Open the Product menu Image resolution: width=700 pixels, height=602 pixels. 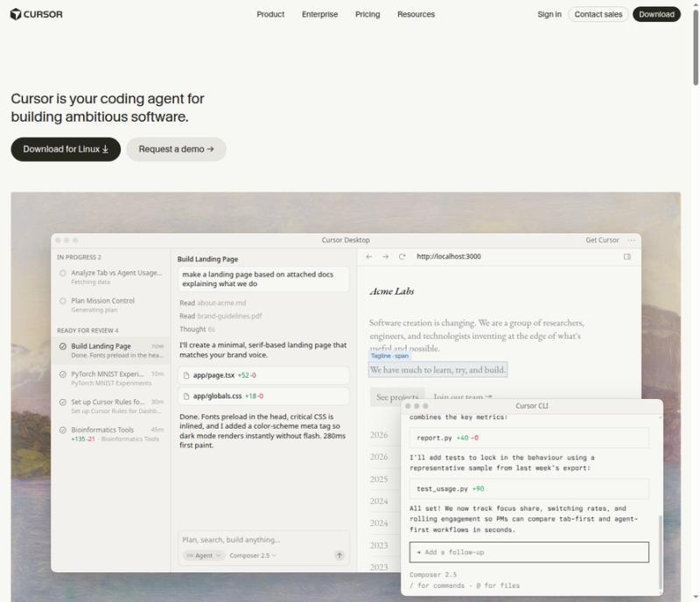(270, 14)
